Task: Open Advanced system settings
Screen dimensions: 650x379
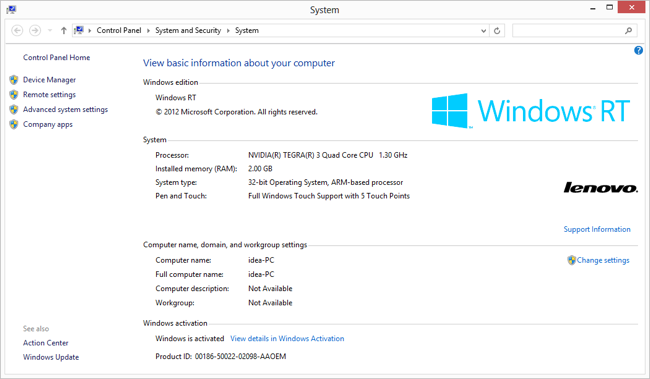Action: [65, 109]
